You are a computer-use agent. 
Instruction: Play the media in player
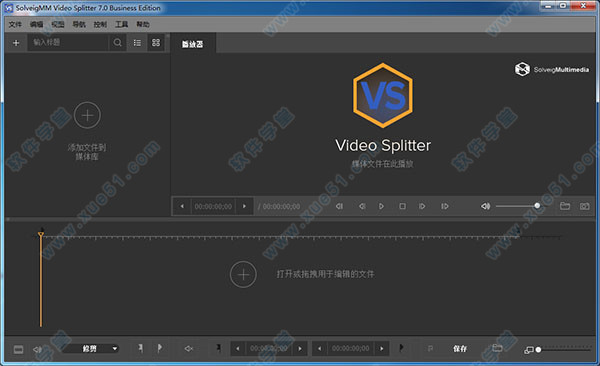(381, 206)
